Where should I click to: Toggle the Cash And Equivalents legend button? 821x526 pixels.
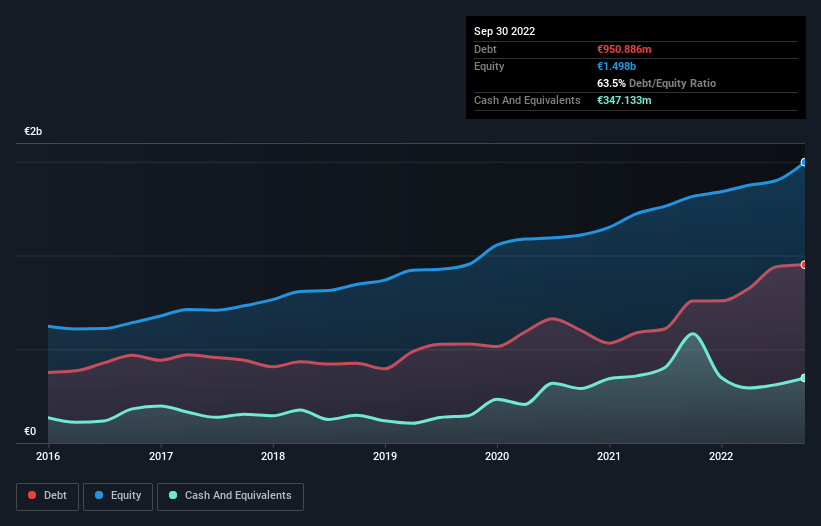230,496
